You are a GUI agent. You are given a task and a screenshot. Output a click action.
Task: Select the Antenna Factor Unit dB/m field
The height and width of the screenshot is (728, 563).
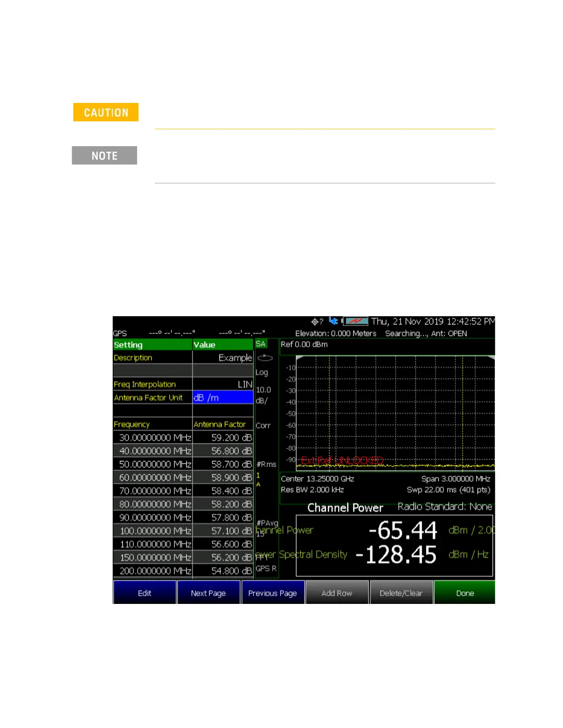point(223,398)
